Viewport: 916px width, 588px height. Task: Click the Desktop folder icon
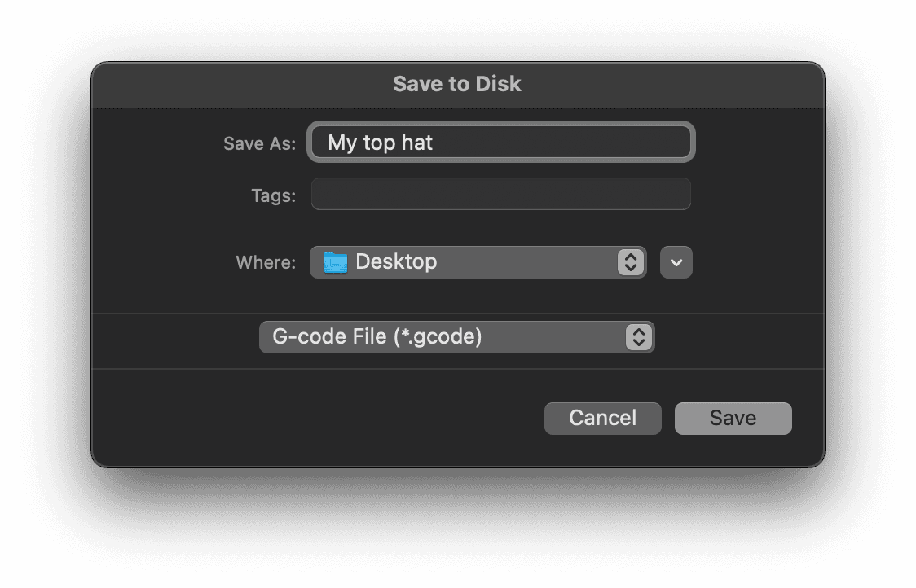(335, 262)
